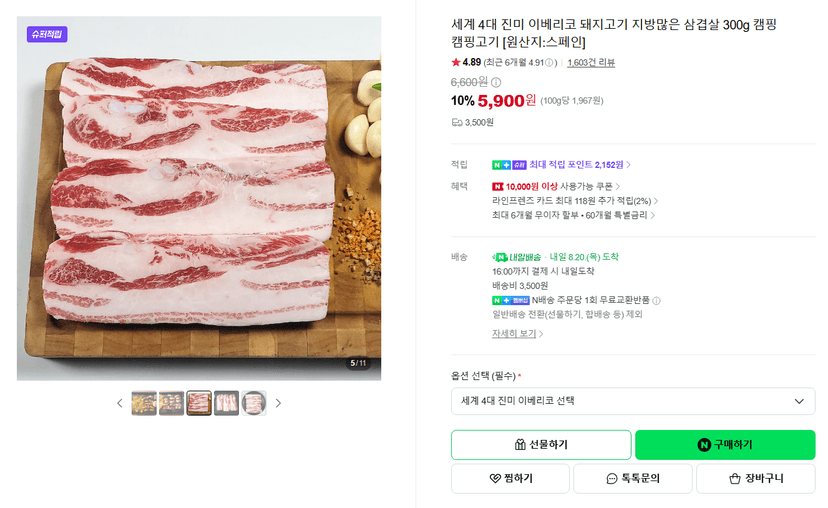
Task: Show previous product thumbnails with left arrow
Action: (x=120, y=403)
